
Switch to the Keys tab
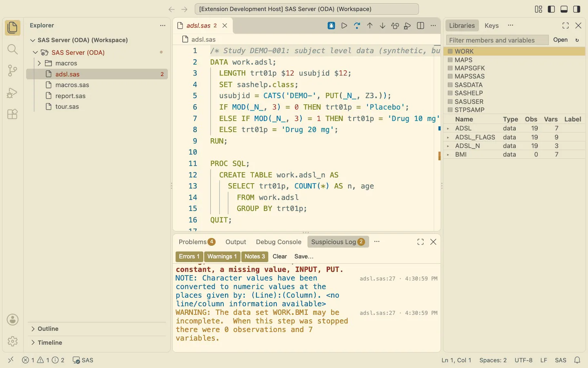pyautogui.click(x=492, y=25)
